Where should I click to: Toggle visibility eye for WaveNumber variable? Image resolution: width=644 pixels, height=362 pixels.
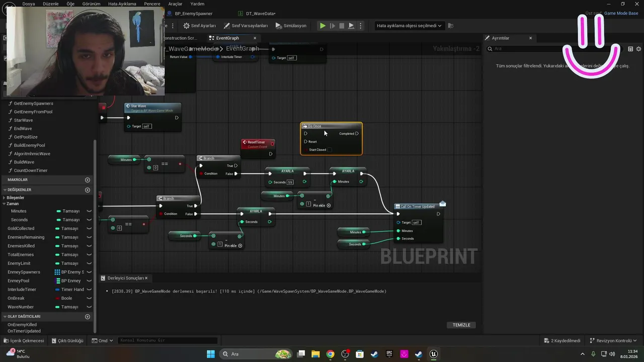pyautogui.click(x=89, y=307)
